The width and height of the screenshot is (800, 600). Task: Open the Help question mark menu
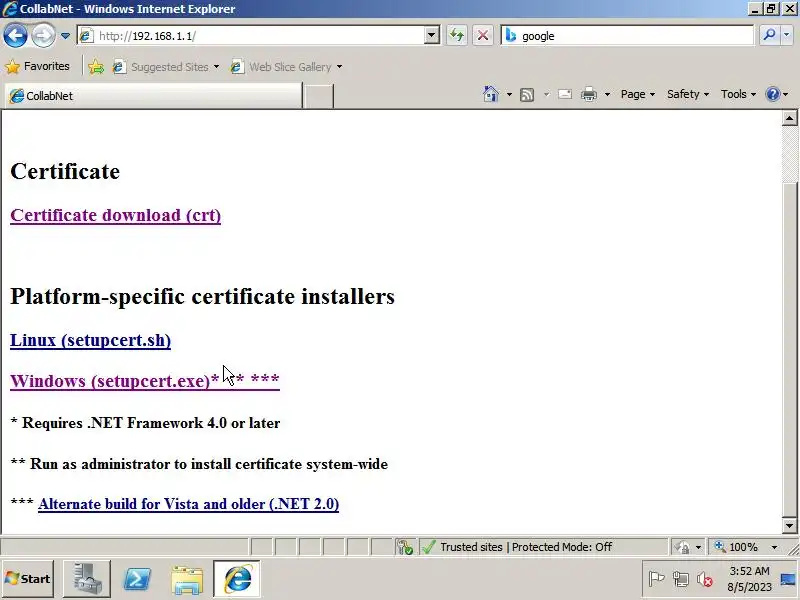(x=777, y=94)
